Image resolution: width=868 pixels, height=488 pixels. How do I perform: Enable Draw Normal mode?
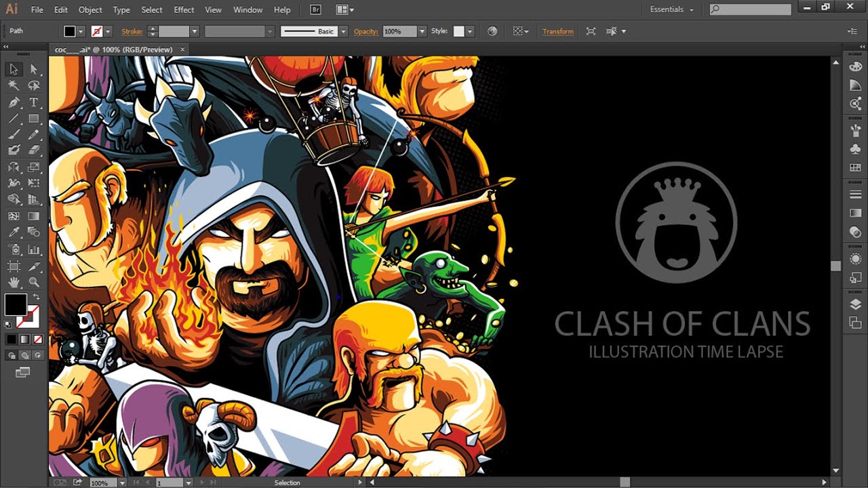click(12, 355)
